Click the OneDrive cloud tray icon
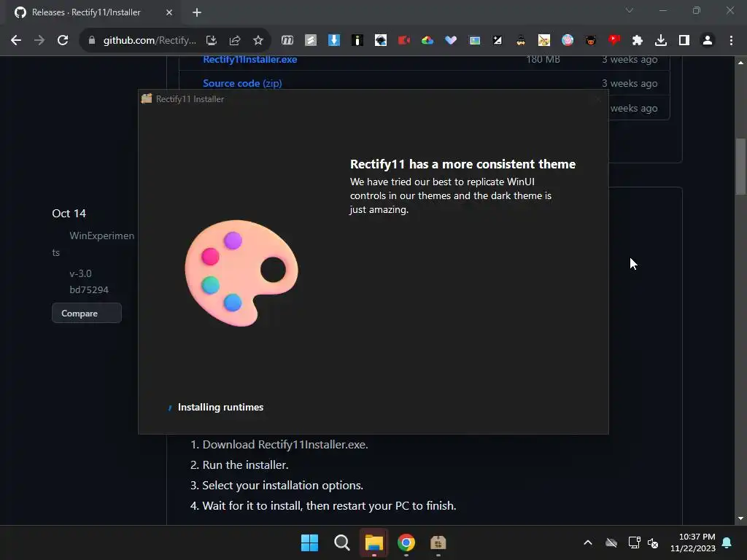This screenshot has width=747, height=560. [x=611, y=542]
